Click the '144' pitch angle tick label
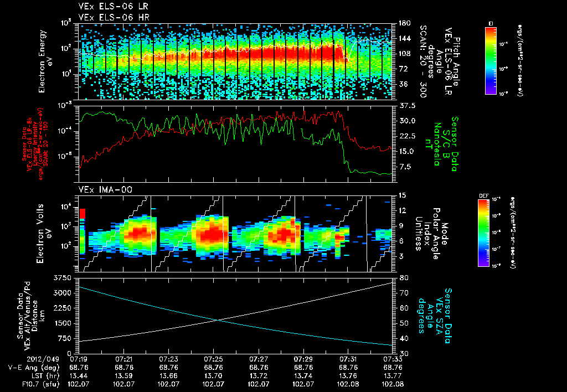The height and width of the screenshot is (392, 567). (405, 38)
